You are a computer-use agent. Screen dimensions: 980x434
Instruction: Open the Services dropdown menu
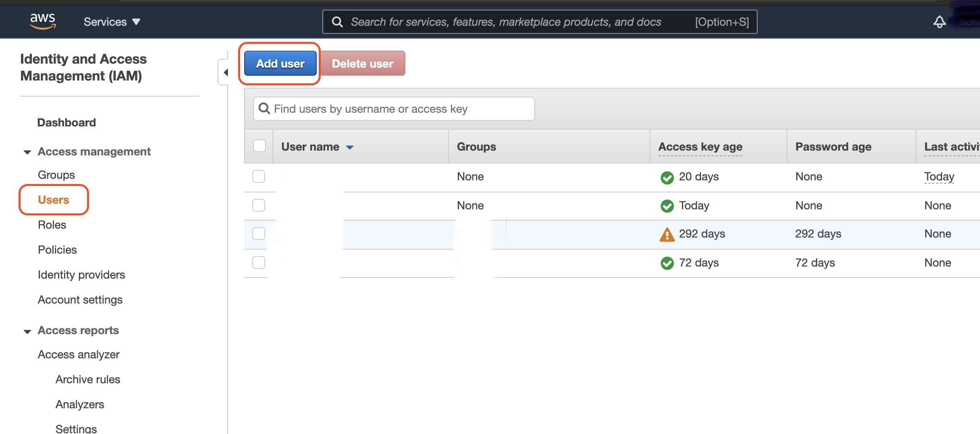[112, 22]
